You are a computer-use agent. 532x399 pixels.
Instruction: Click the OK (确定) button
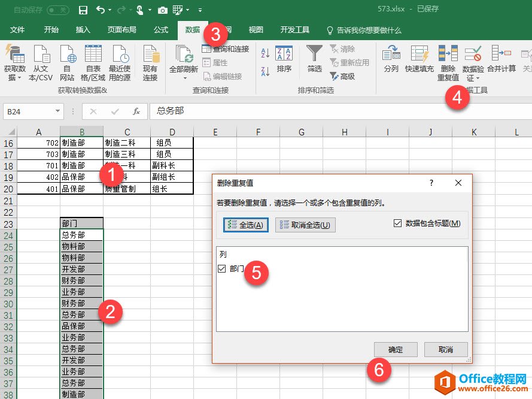click(x=396, y=349)
